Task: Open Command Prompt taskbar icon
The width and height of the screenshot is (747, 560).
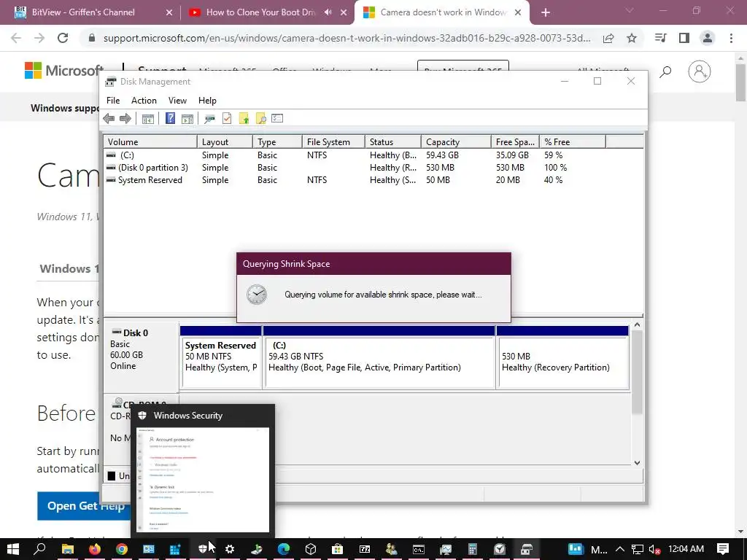Action: tap(418, 549)
